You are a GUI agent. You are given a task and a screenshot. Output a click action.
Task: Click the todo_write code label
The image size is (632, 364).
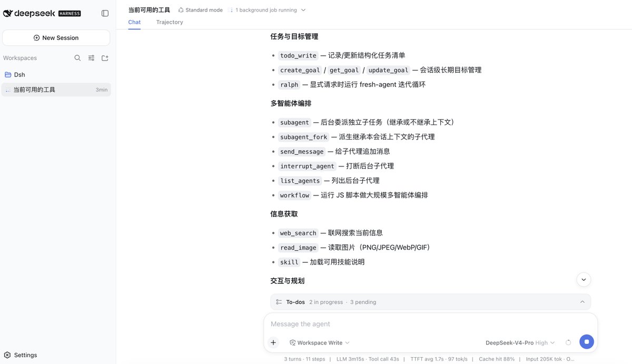pyautogui.click(x=298, y=55)
